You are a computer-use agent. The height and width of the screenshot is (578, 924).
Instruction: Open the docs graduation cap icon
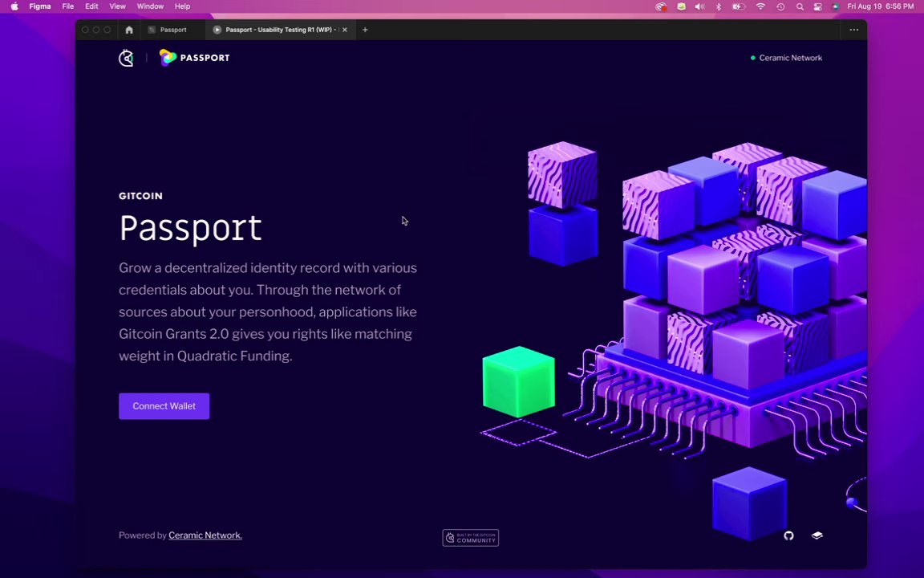(817, 535)
